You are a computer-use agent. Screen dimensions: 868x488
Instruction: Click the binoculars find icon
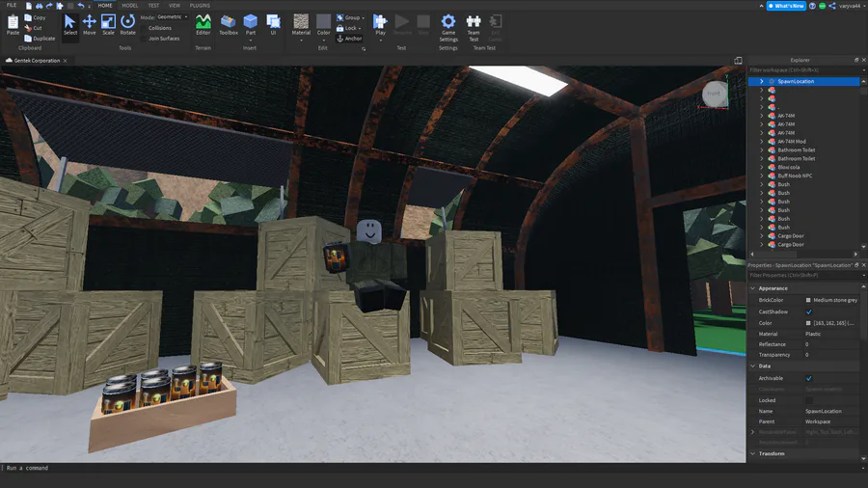40,6
